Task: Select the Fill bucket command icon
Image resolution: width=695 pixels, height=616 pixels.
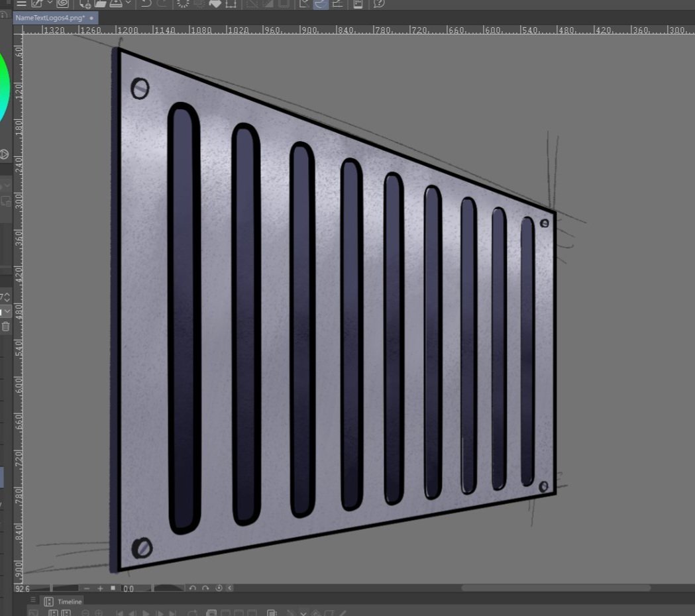Action: pos(215,3)
